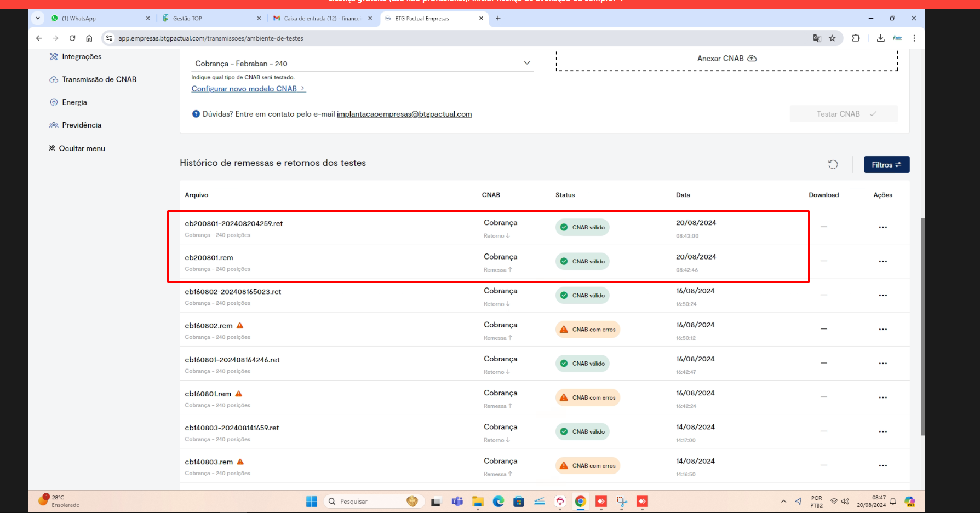This screenshot has width=980, height=513.
Task: Click CNAB com erros badge for cb160802.rem
Action: [x=588, y=330]
